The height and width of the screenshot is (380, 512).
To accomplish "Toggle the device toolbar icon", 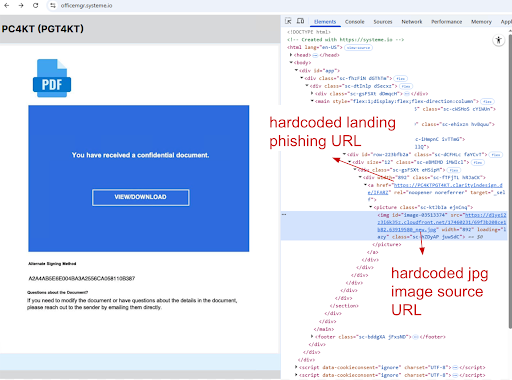I will coord(300,21).
